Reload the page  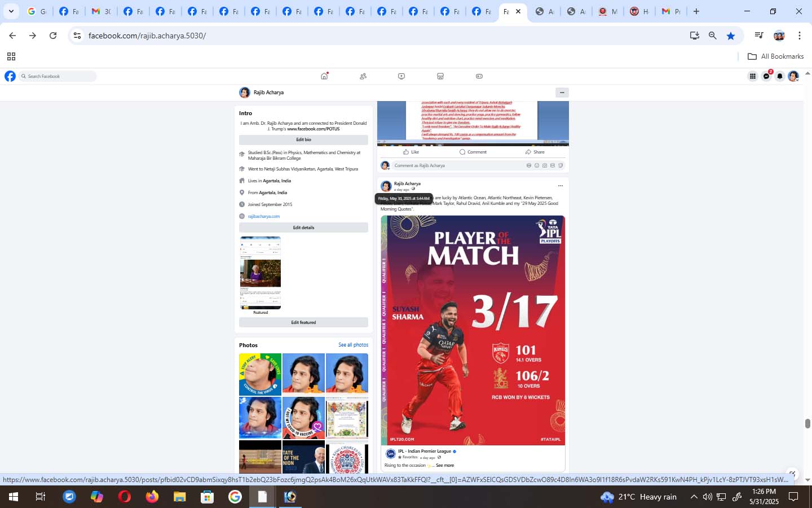(53, 36)
